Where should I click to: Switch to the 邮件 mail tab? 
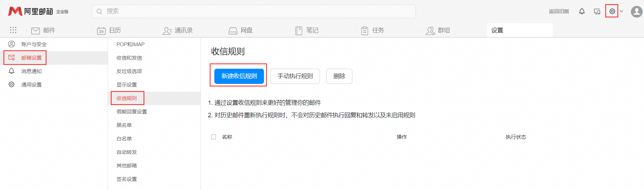(43, 31)
